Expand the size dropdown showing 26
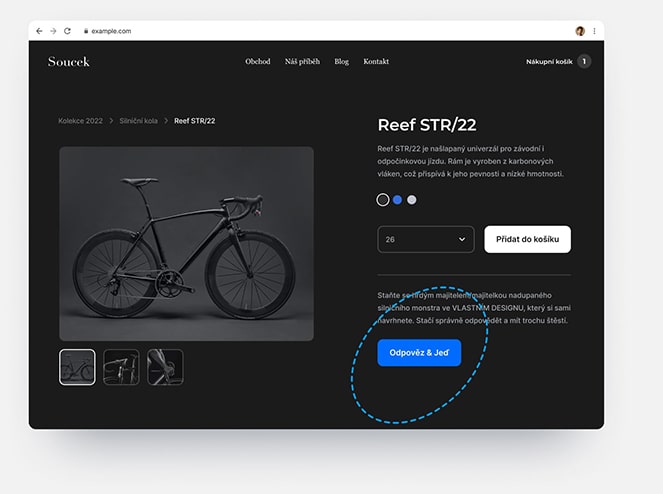663x494 pixels. [426, 239]
